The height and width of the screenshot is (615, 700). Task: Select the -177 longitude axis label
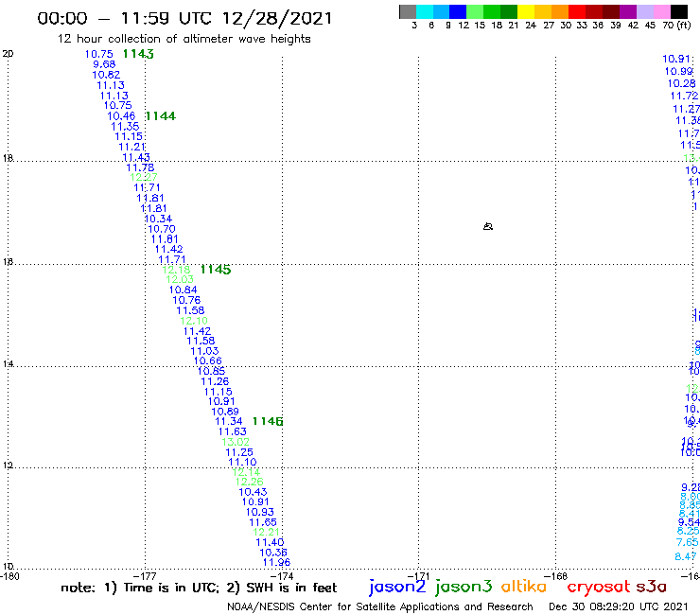click(145, 576)
